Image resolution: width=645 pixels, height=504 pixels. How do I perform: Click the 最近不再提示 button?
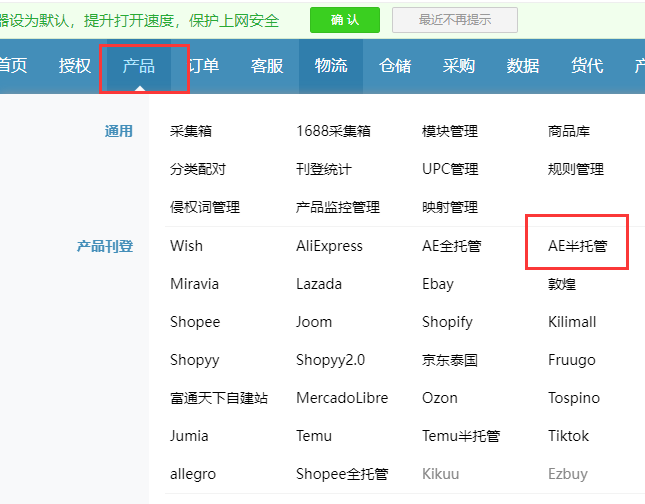[455, 20]
